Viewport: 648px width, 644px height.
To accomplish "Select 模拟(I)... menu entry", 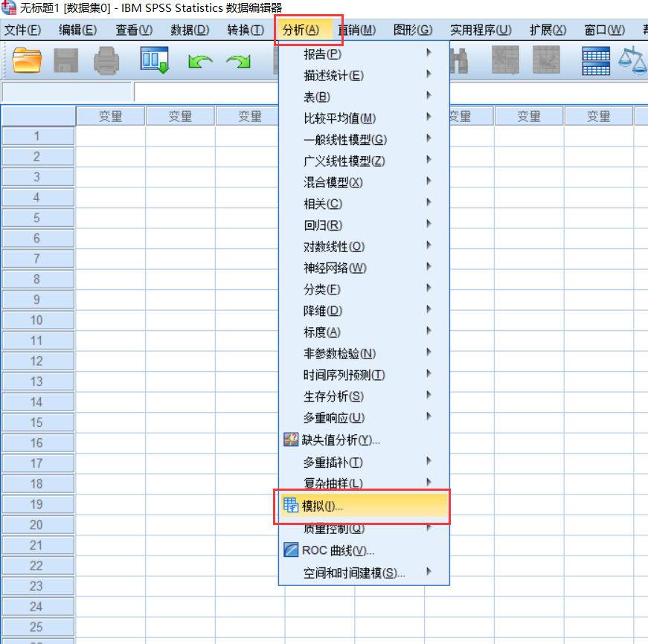I will pyautogui.click(x=364, y=506).
